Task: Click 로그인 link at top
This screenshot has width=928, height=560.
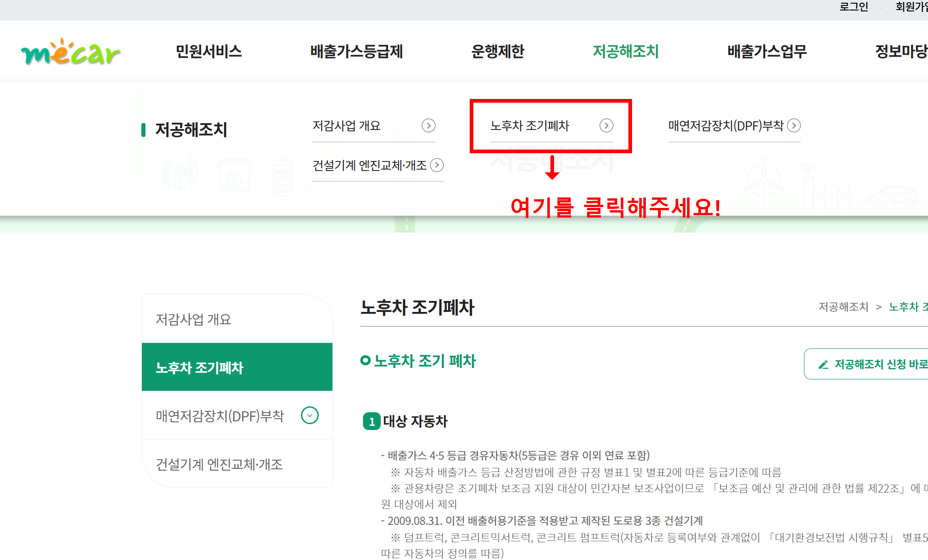Action: [854, 7]
